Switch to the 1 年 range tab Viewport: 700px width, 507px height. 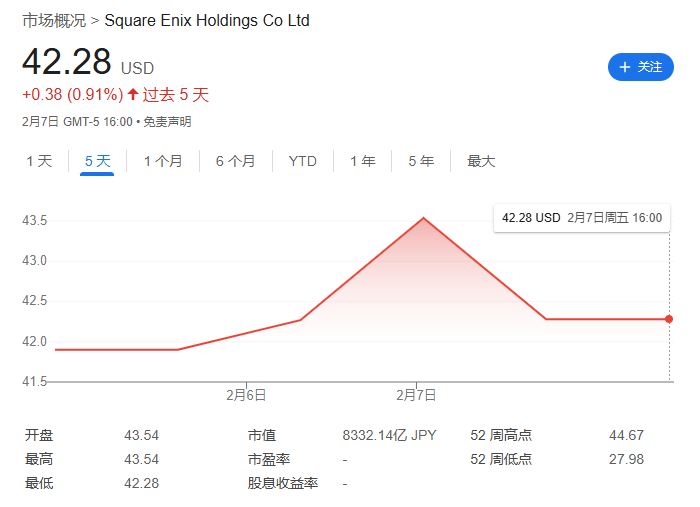(362, 161)
